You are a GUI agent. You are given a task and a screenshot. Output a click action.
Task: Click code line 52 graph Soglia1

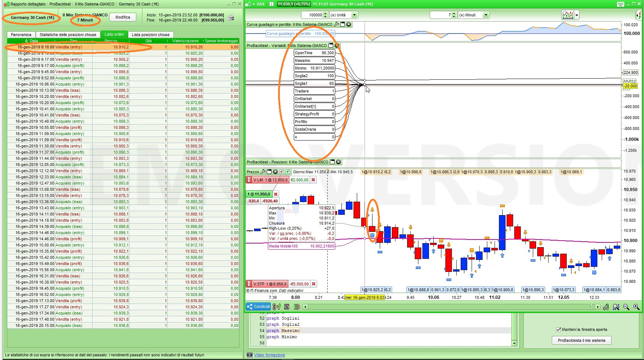(283, 318)
